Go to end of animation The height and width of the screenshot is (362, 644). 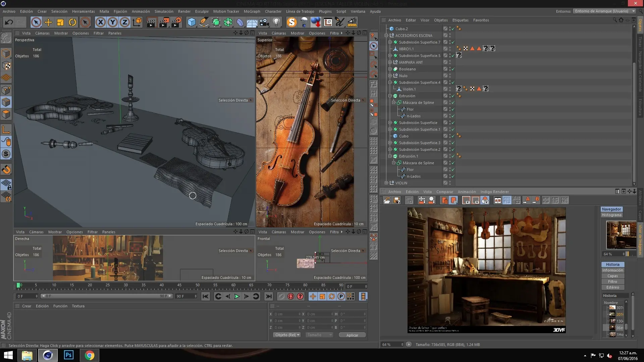pyautogui.click(x=268, y=296)
